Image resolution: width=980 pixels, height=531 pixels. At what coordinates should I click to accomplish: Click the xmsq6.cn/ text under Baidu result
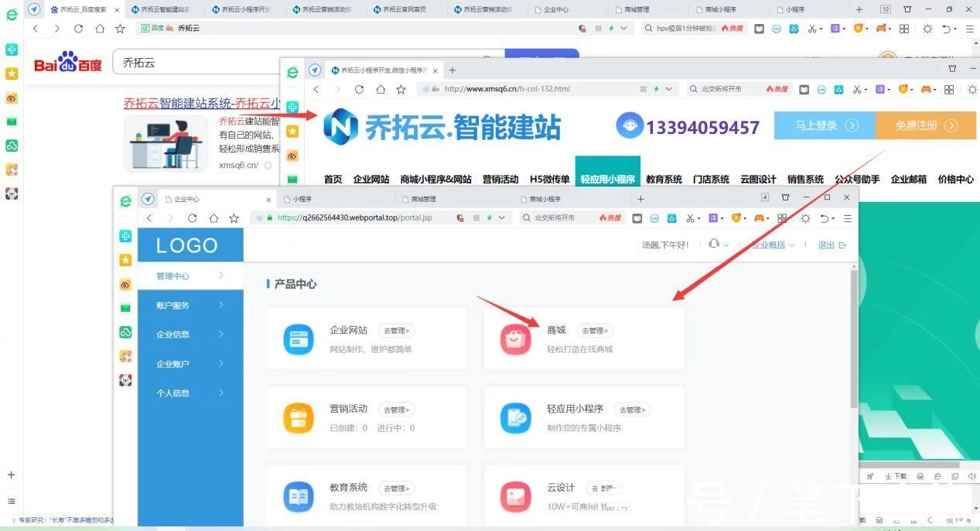point(238,165)
